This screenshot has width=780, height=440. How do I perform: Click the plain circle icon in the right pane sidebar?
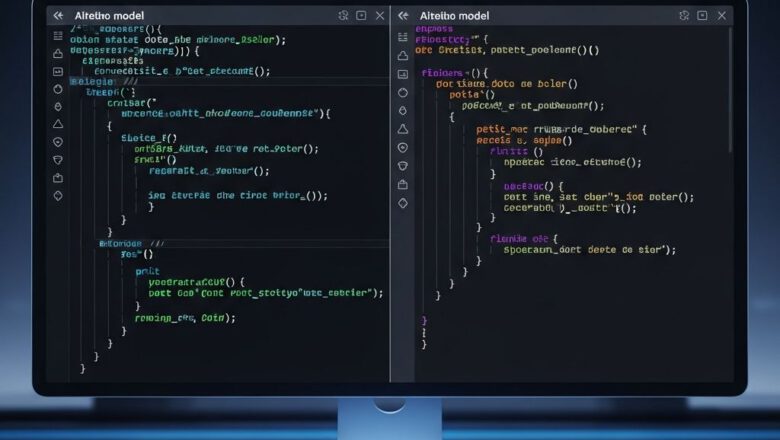pos(403,92)
